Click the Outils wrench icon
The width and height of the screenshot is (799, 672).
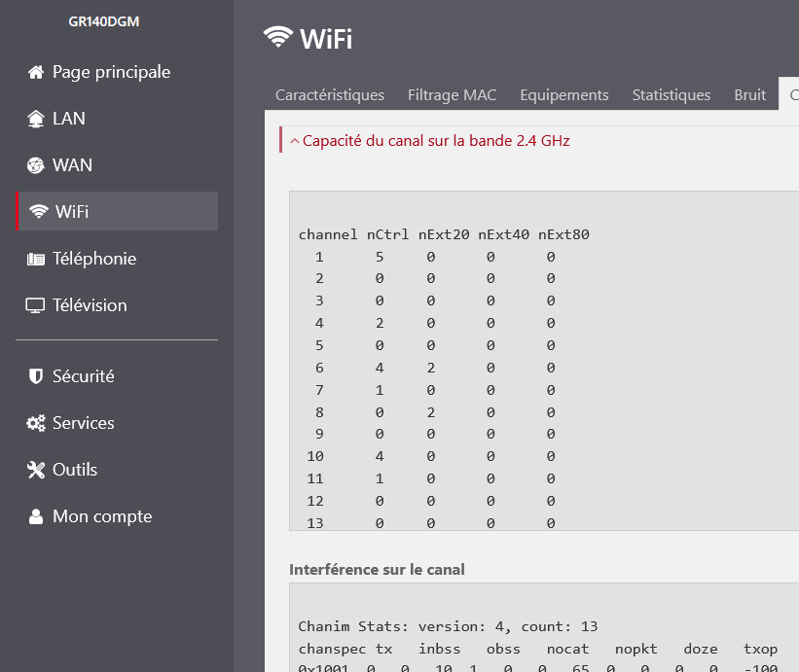pyautogui.click(x=36, y=470)
